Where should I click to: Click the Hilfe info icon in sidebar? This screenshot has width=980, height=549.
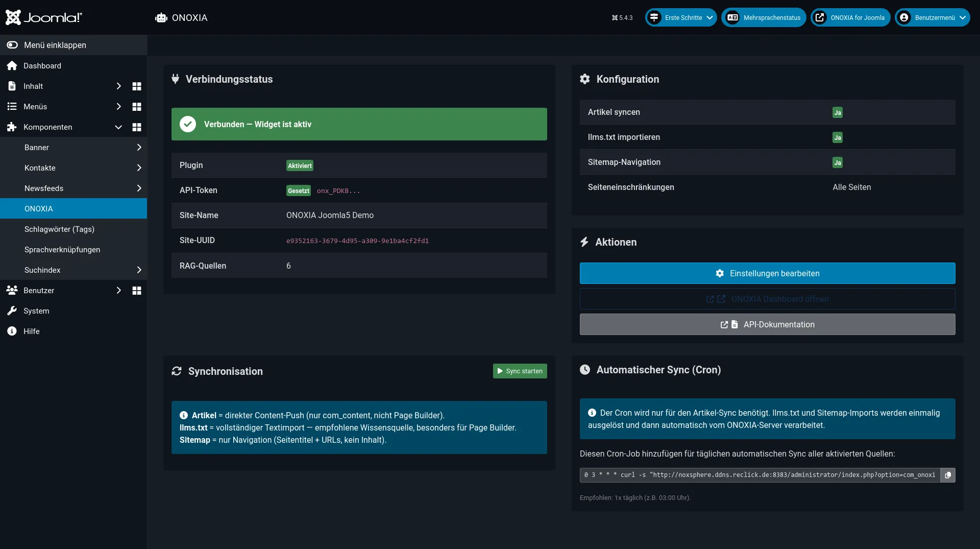(x=12, y=331)
